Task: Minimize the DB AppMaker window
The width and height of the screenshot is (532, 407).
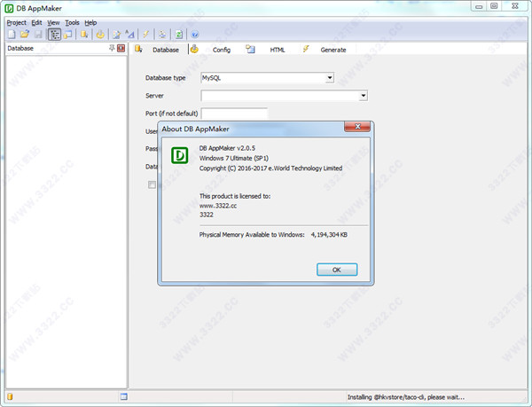Action: [x=479, y=6]
